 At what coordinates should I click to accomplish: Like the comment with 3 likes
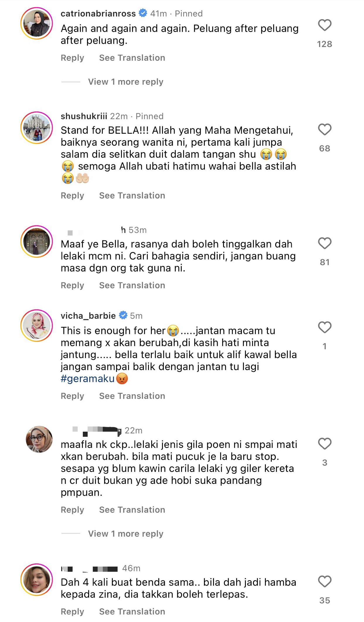tap(324, 444)
